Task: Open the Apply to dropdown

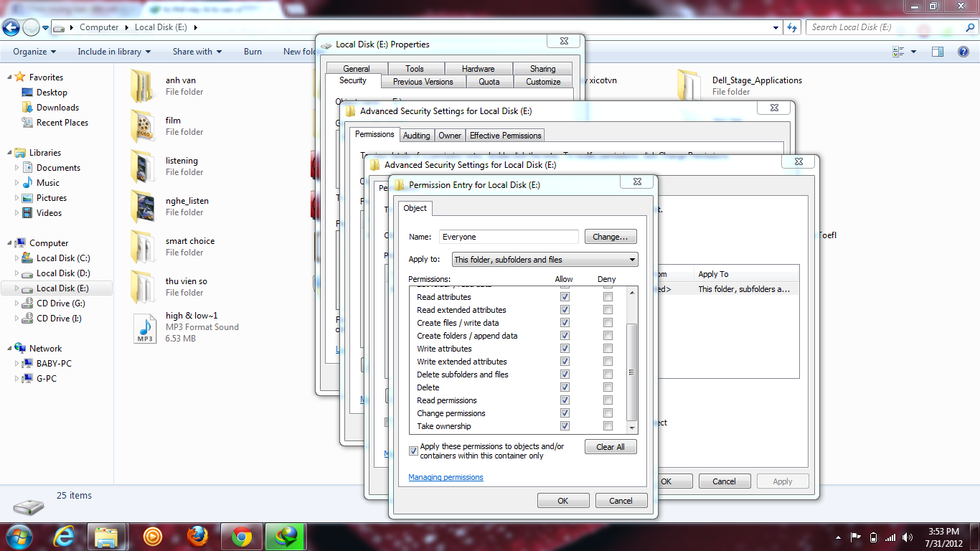Action: [545, 260]
